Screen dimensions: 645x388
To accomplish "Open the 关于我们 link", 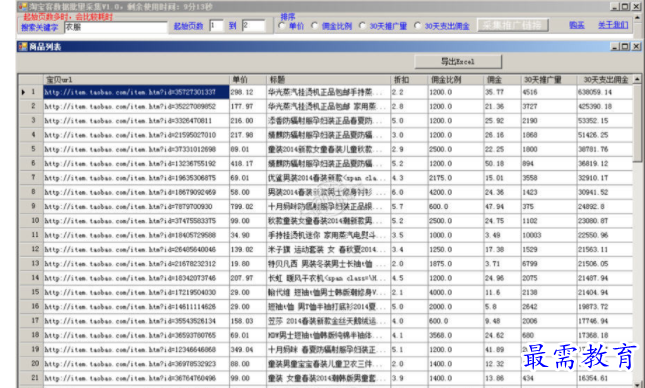I will 613,25.
